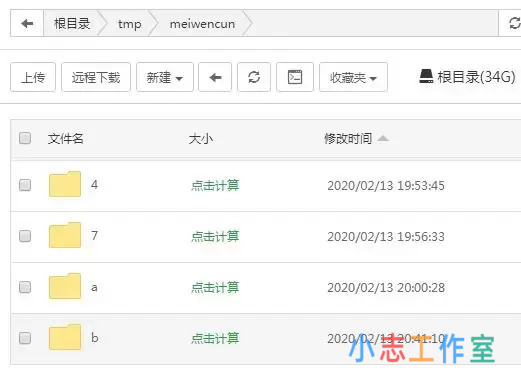521x392 pixels.
Task: Click the 文件名 column header
Action: point(66,138)
